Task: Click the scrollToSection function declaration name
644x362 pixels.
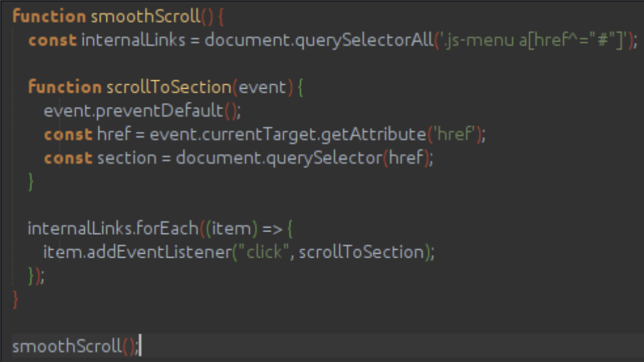Action: pyautogui.click(x=169, y=87)
